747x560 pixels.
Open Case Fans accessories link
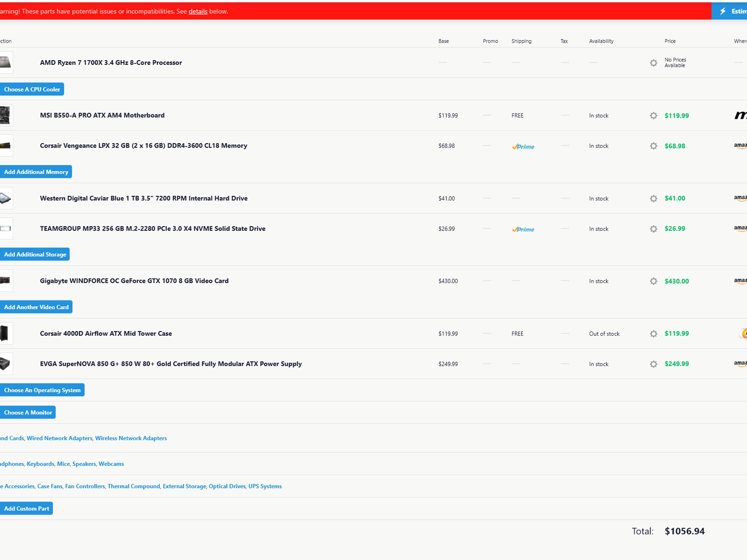50,486
